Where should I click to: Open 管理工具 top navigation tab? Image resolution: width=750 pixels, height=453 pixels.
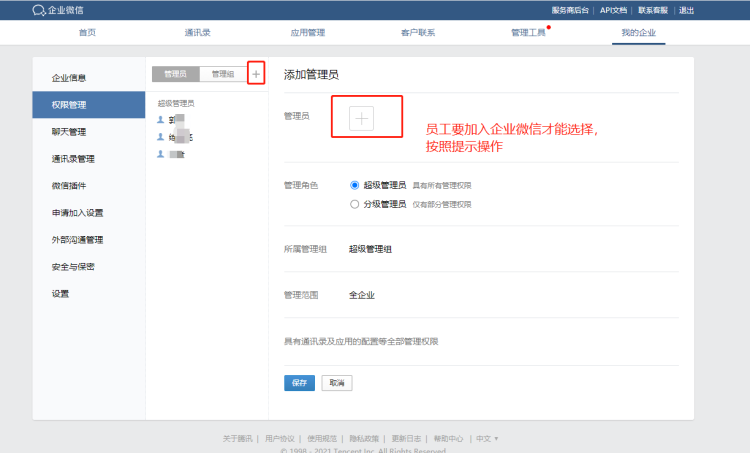[528, 33]
